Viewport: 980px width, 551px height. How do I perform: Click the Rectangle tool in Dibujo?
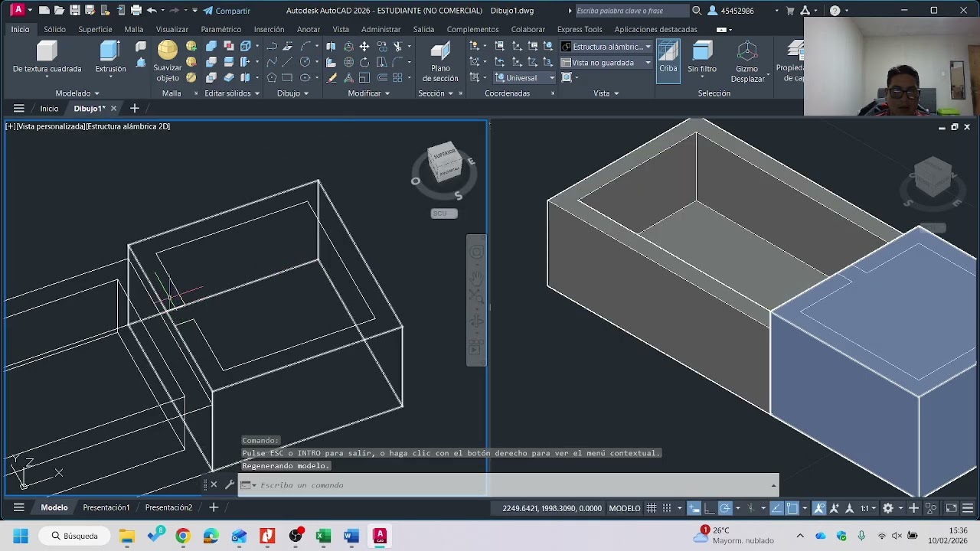coord(287,77)
